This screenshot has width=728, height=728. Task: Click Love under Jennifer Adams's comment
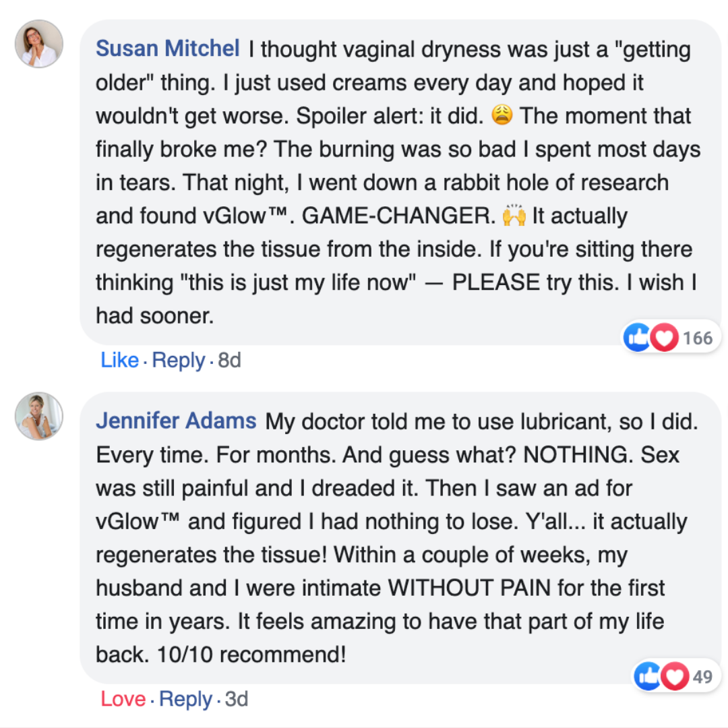[x=123, y=699]
